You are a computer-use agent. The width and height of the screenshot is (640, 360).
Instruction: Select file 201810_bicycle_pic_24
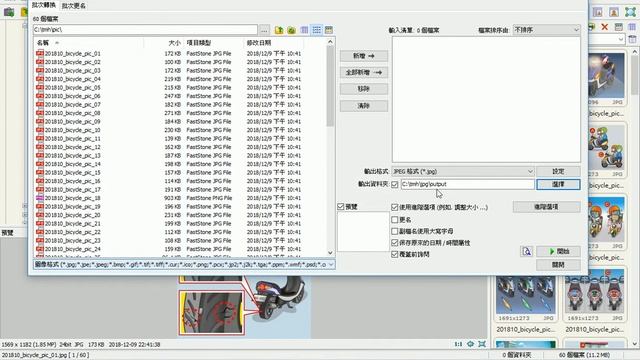72,249
